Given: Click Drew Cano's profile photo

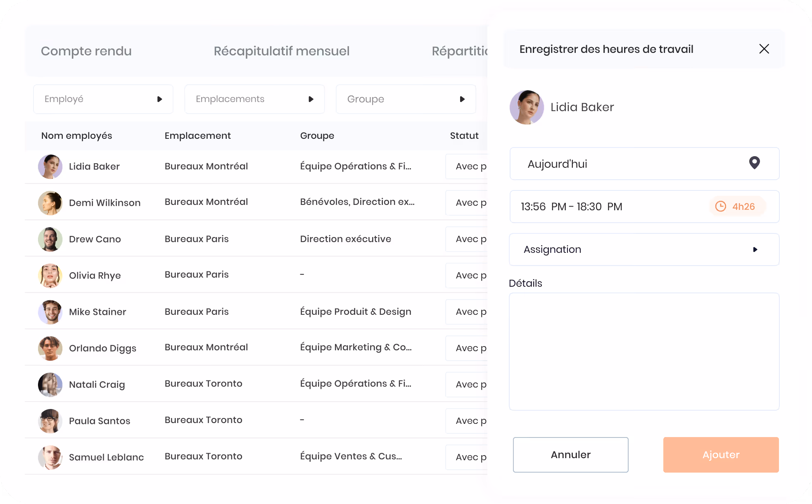Looking at the screenshot, I should (x=50, y=239).
